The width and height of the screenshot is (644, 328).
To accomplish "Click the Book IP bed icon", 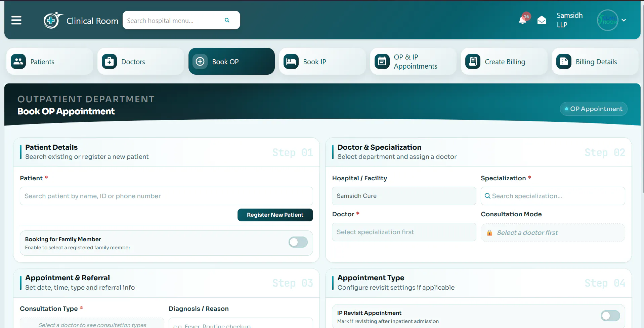I will (x=291, y=62).
